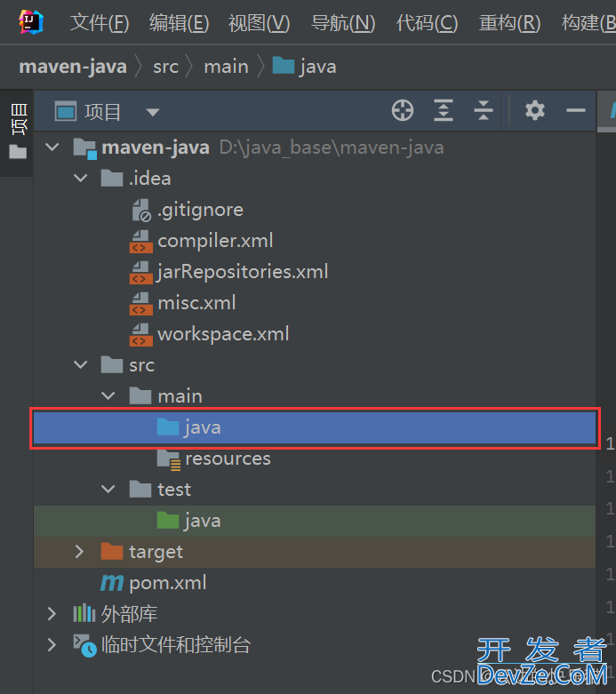Image resolution: width=616 pixels, height=694 pixels.
Task: Click the project view window icon
Action: pyautogui.click(x=66, y=111)
